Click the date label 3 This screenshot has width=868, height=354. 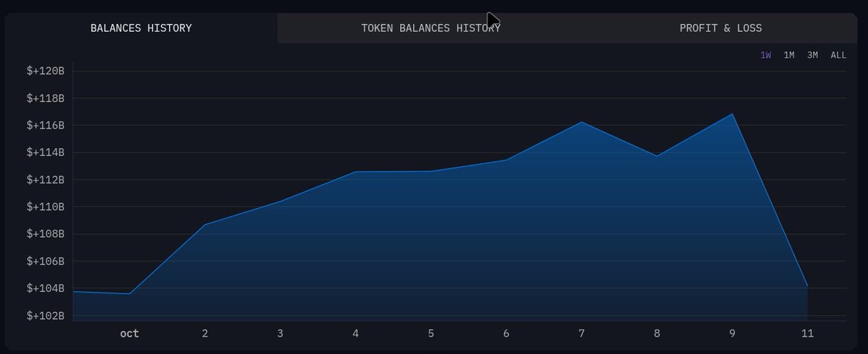(280, 334)
